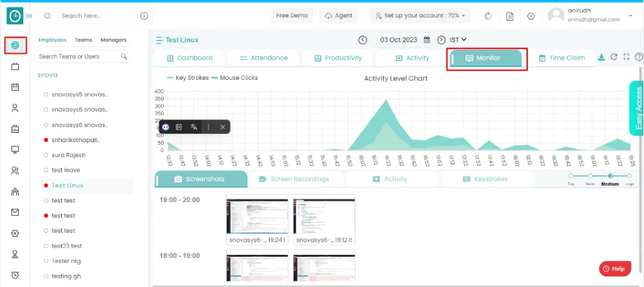Go to previous date with the left arrow
The width and height of the screenshot is (644, 287).
[363, 40]
